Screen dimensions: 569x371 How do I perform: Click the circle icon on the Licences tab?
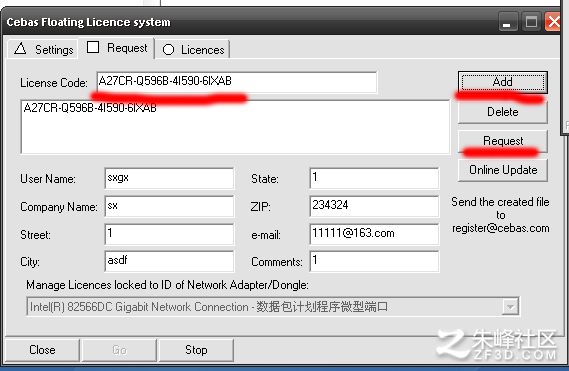(x=168, y=50)
